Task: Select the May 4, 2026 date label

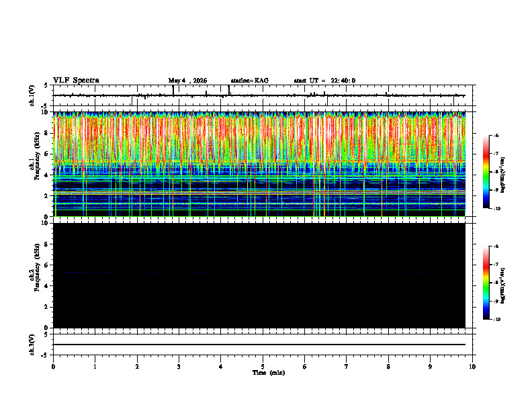Action: click(187, 81)
